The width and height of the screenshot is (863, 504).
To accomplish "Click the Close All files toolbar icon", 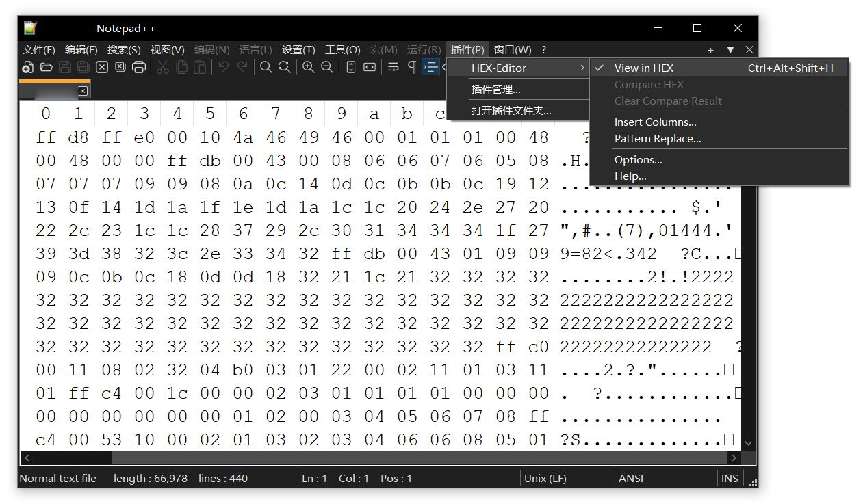I will pos(120,67).
